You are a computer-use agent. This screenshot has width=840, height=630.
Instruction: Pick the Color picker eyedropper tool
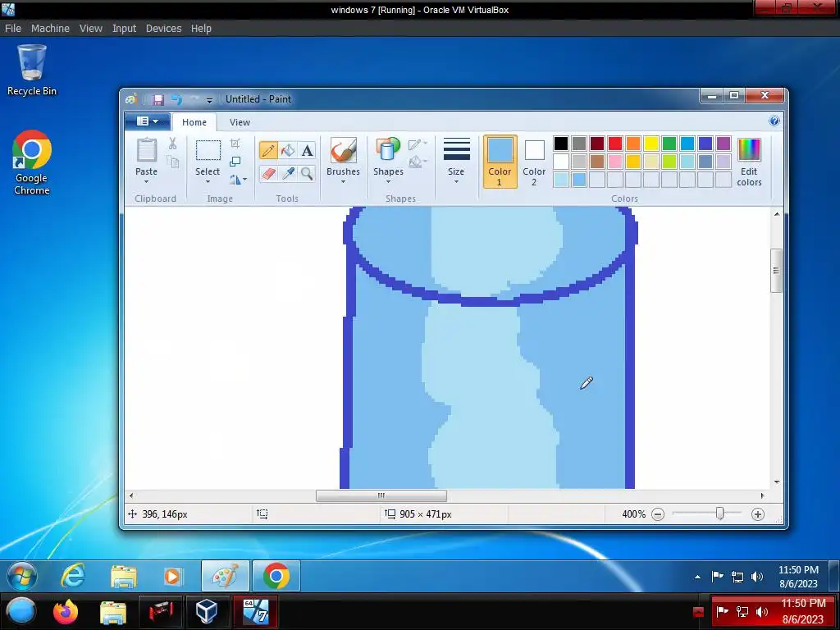coord(288,173)
